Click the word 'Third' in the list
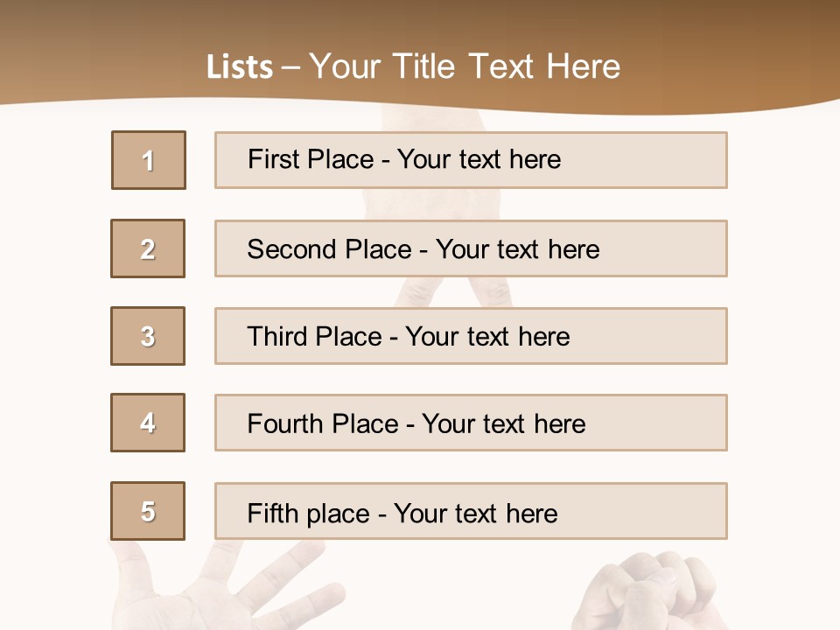This screenshot has height=630, width=840. pos(277,337)
